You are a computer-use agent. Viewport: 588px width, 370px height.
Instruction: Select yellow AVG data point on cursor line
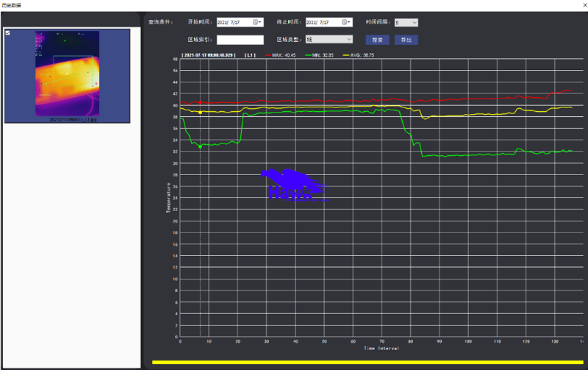coord(200,113)
